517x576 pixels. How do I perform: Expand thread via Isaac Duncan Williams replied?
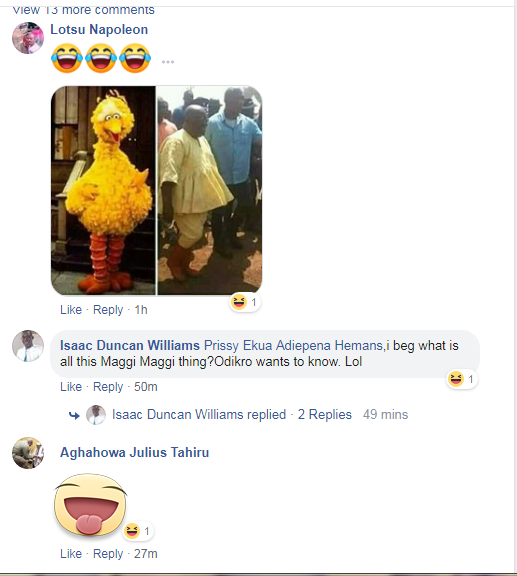[x=199, y=414]
